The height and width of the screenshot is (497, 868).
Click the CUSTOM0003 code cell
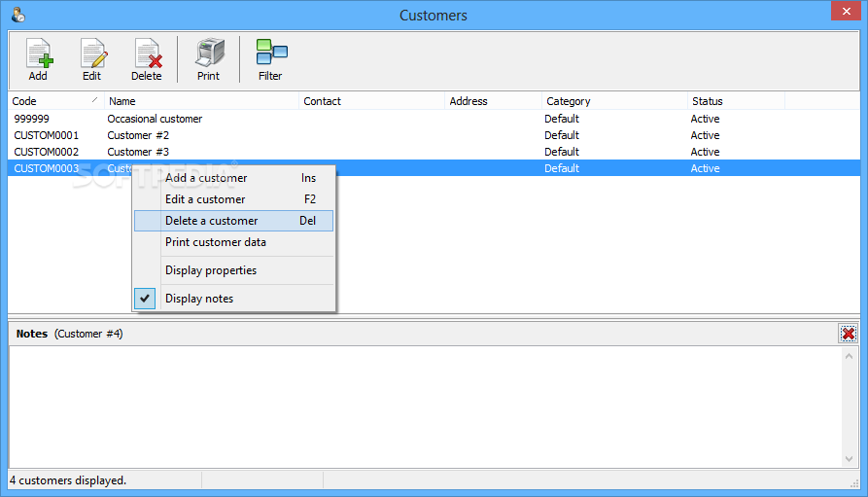[47, 168]
